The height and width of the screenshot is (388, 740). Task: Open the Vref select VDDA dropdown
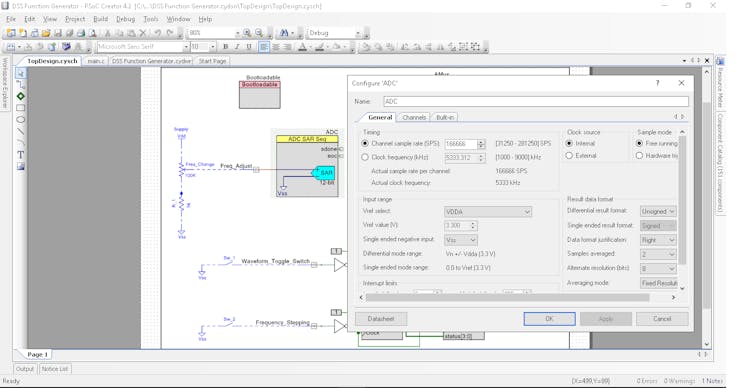point(488,212)
